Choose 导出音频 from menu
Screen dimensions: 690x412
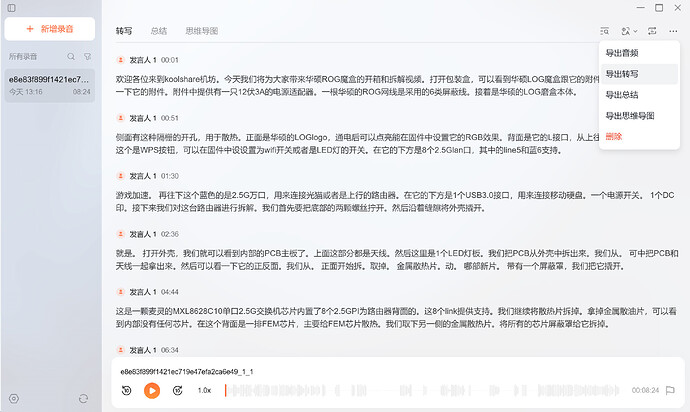click(x=639, y=53)
